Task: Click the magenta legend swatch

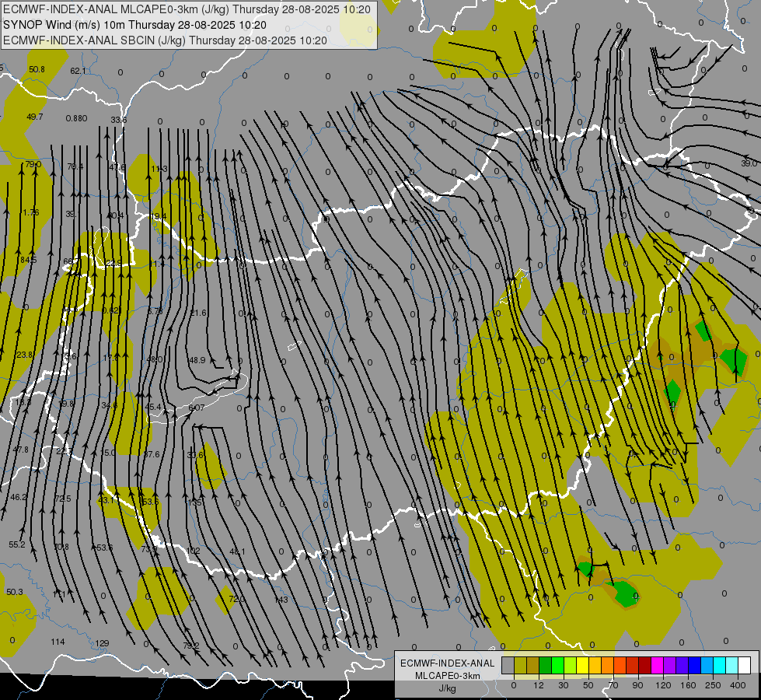Action: 657,665
